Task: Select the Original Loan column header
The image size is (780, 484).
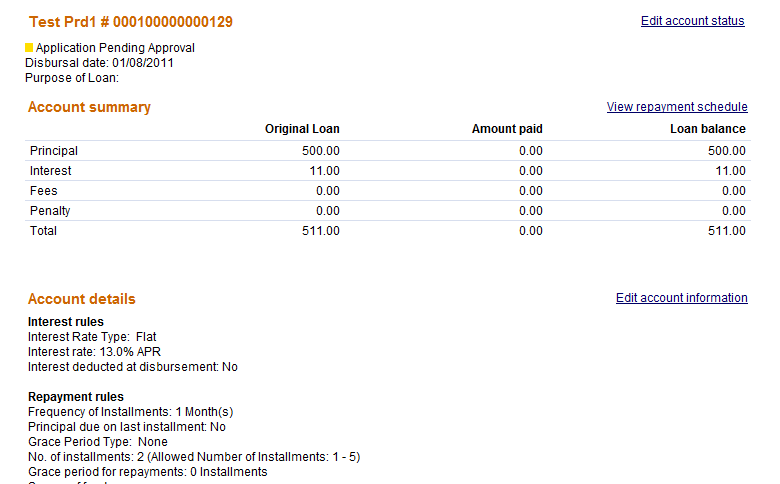Action: coord(302,129)
